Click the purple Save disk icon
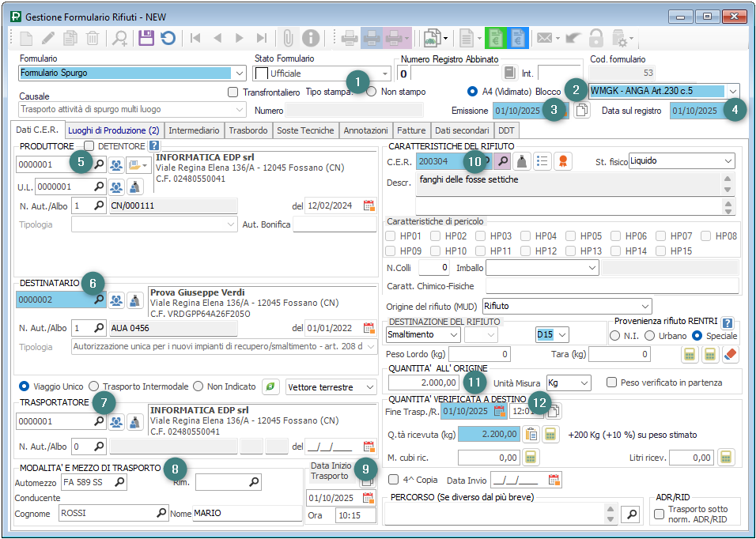 [146, 38]
